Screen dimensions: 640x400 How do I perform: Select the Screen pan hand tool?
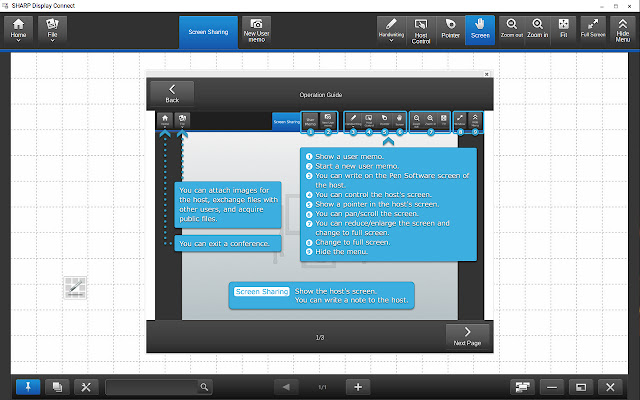click(480, 30)
